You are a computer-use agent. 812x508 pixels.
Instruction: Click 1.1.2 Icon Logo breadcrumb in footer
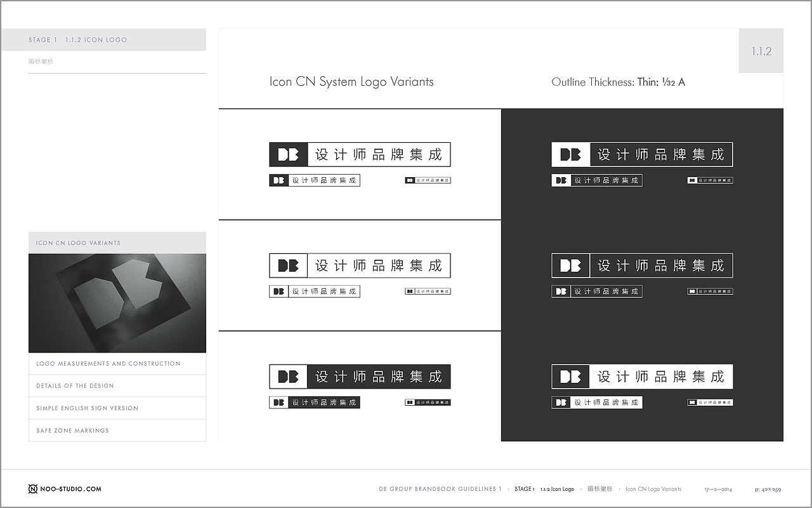tap(557, 489)
